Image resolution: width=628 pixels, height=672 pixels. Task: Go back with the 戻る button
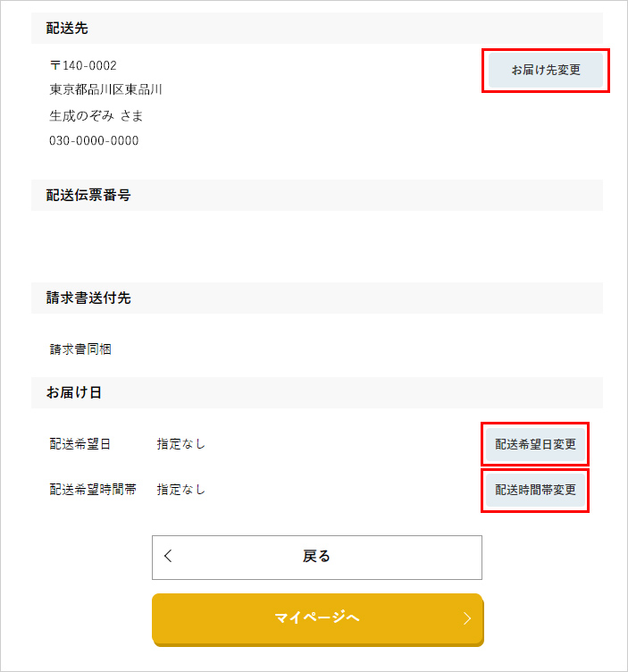point(317,557)
